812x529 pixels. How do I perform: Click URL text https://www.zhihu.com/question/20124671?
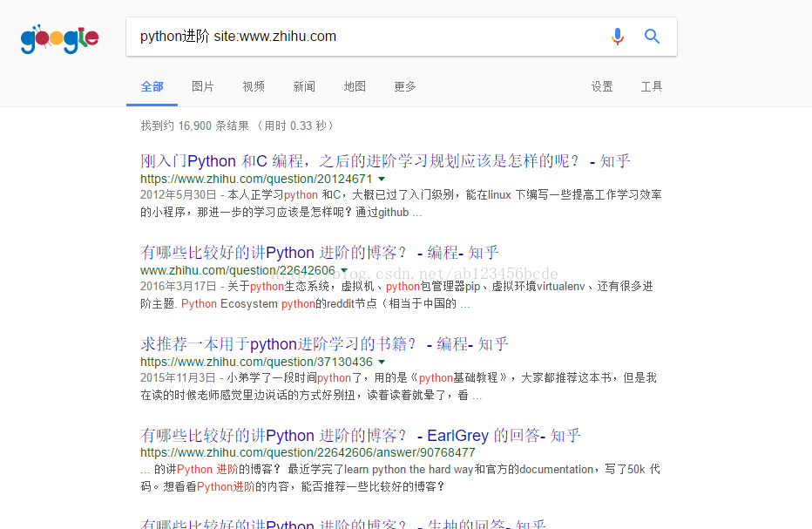click(256, 179)
